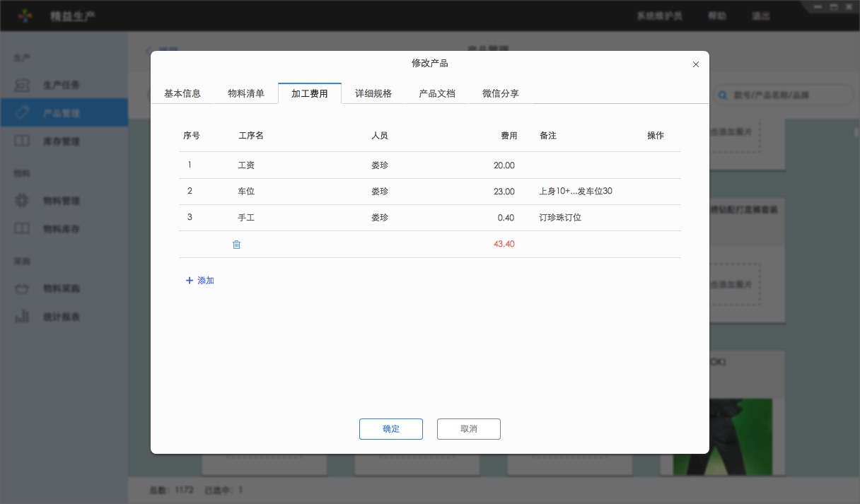The width and height of the screenshot is (860, 504).
Task: Close the 修改产品 dialog with the X
Action: pyautogui.click(x=695, y=64)
